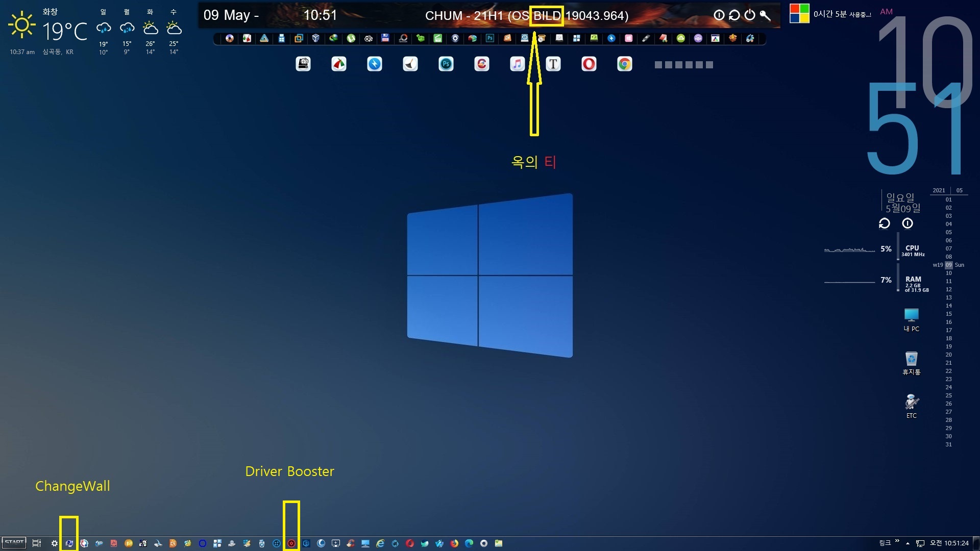Open the 휴지통 recycle bin icon
This screenshot has width=980, height=551.
click(912, 363)
